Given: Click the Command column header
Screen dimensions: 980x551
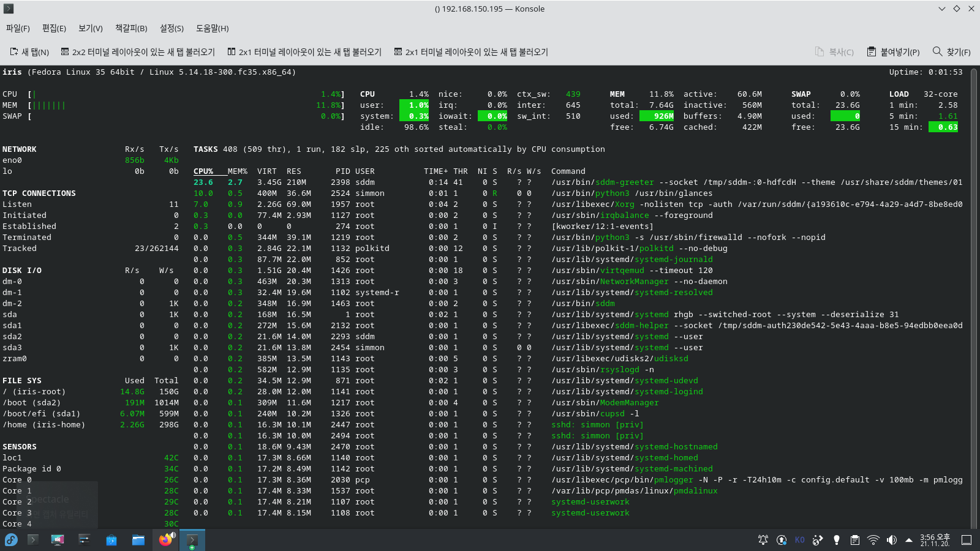Looking at the screenshot, I should (x=568, y=171).
